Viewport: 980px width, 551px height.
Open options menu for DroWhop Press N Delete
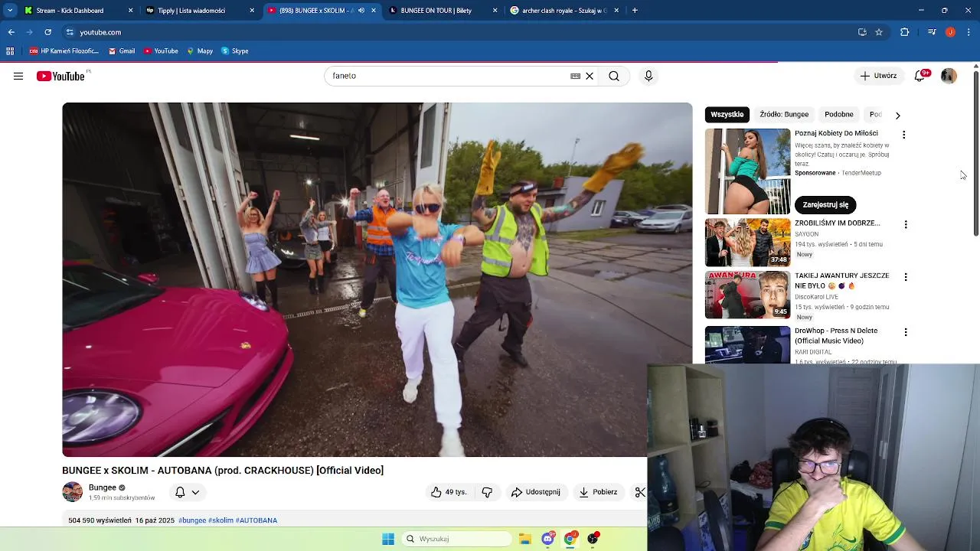(906, 332)
